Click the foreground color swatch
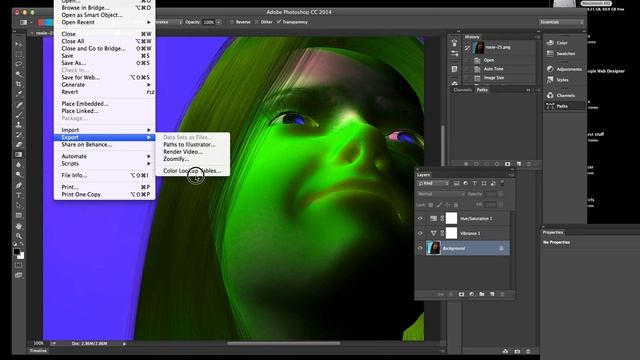 click(x=16, y=251)
